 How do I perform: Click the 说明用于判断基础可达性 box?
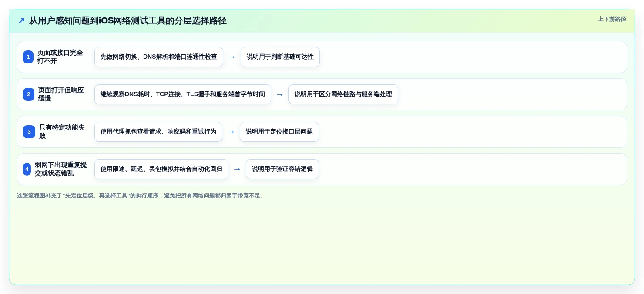(x=280, y=57)
